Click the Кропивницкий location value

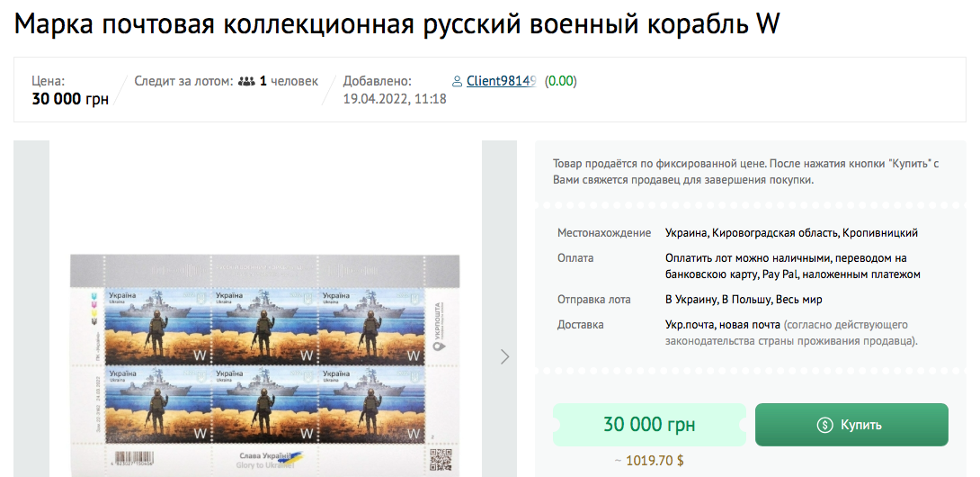click(880, 233)
